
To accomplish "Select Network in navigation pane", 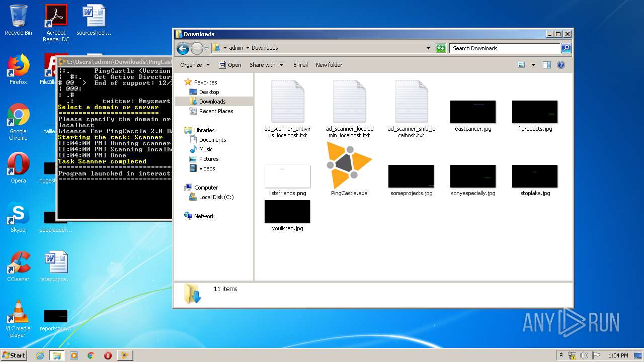I will [x=204, y=216].
